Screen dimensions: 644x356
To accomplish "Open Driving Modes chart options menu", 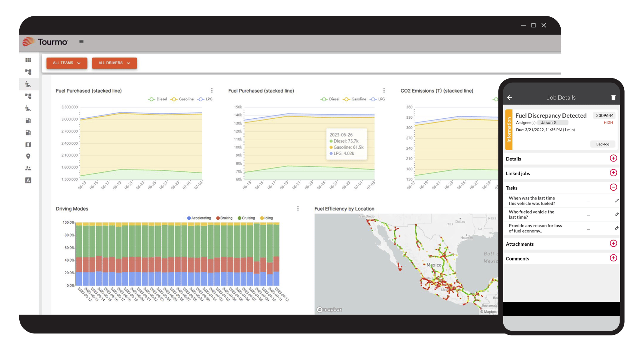I will (298, 208).
